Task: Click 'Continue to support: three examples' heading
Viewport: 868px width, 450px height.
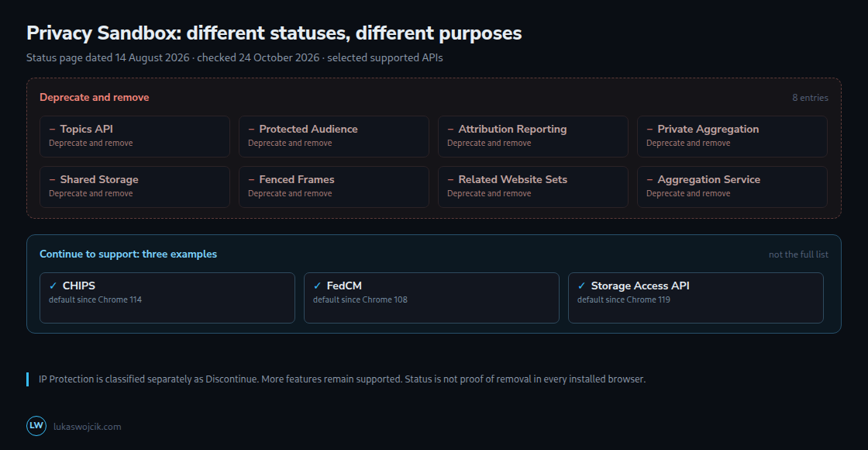Action: [129, 254]
